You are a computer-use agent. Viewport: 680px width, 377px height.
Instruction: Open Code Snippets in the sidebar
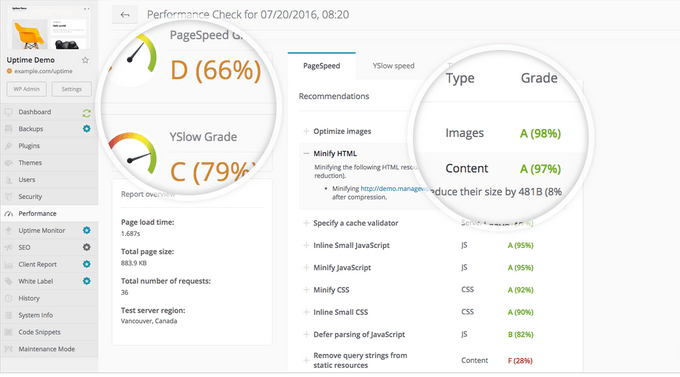[x=49, y=332]
